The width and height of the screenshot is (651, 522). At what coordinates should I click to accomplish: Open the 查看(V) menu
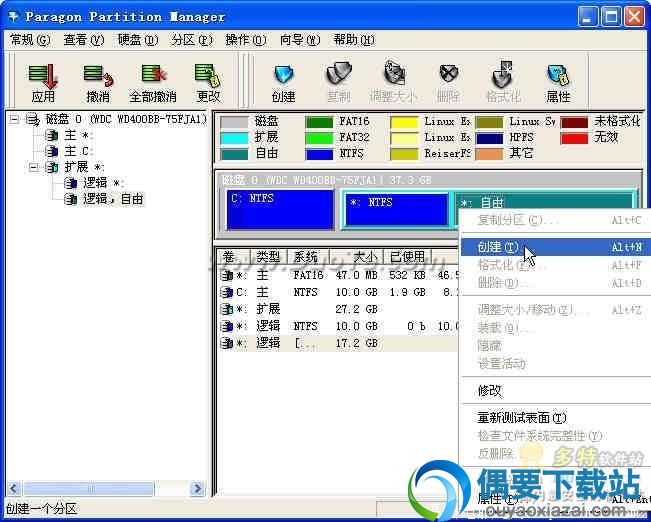point(83,40)
